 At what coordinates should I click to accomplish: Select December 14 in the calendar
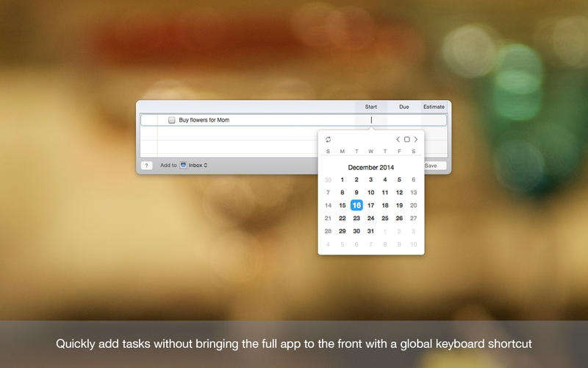328,205
